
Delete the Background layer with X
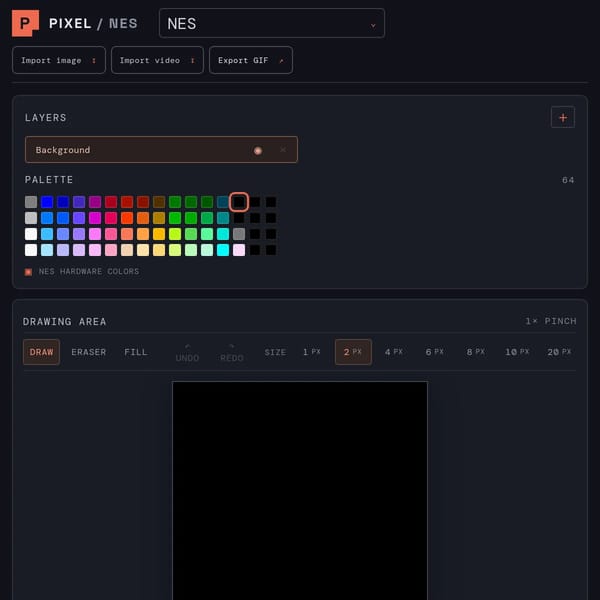click(x=283, y=150)
